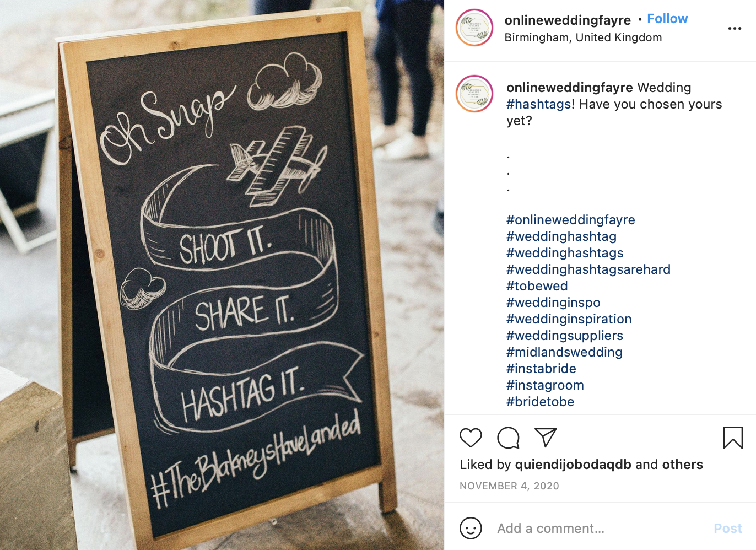Open the header onlineweddingfayre profile avatar
This screenshot has height=550, width=756.
pos(474,28)
